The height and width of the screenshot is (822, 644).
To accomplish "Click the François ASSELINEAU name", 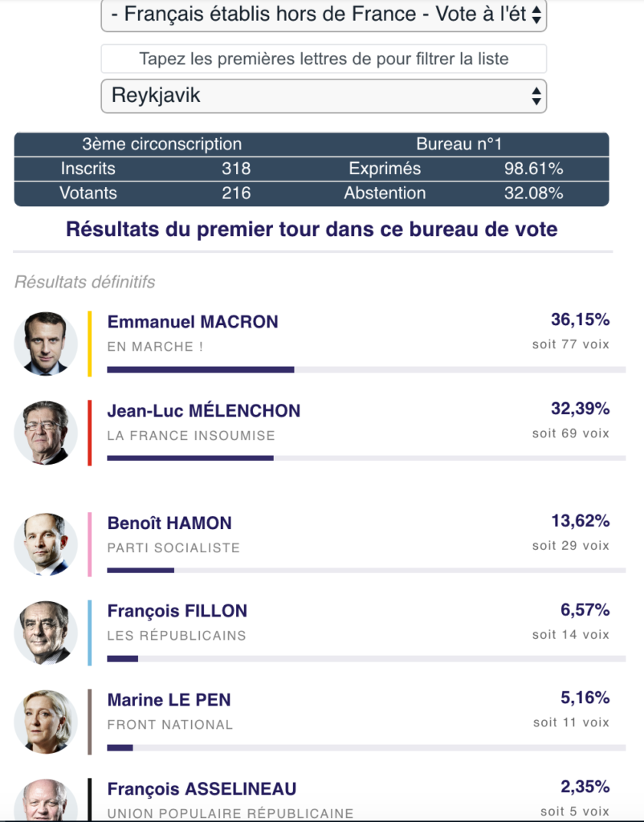I will click(x=202, y=789).
